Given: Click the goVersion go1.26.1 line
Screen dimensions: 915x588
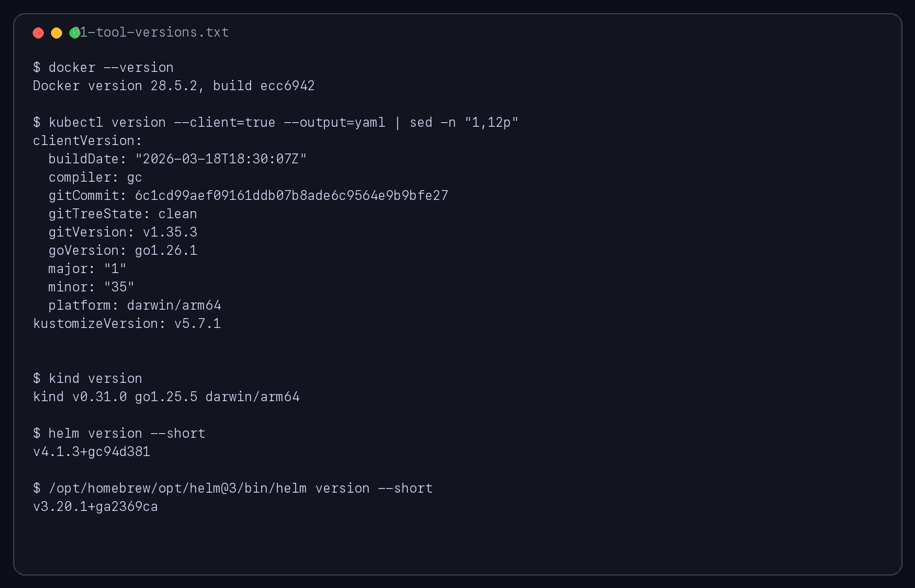Looking at the screenshot, I should point(122,250).
